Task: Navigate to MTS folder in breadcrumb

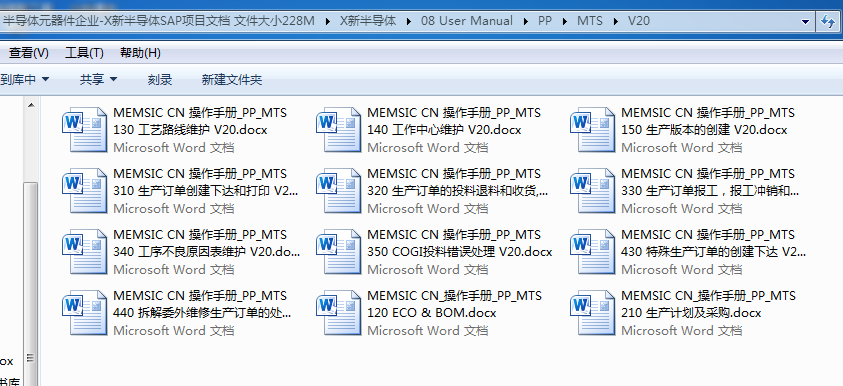Action: tap(590, 22)
